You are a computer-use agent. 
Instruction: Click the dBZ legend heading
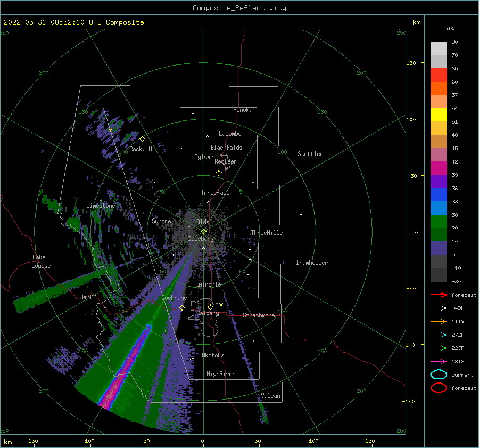pyautogui.click(x=451, y=28)
